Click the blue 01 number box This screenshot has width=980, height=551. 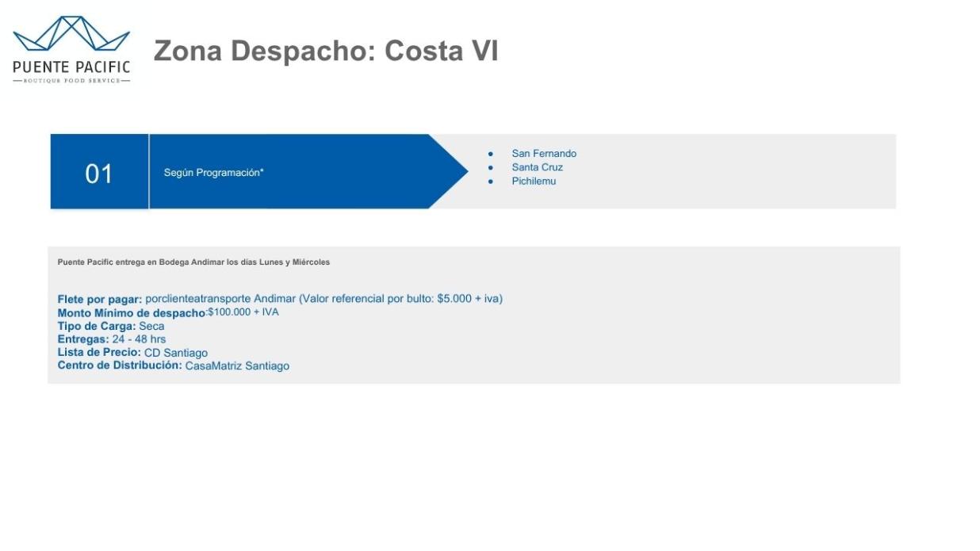(99, 172)
